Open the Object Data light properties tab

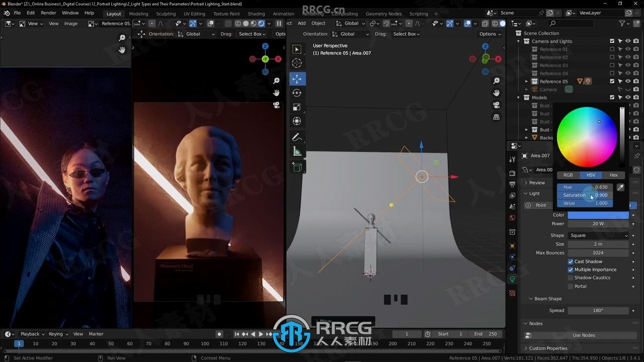point(512,279)
